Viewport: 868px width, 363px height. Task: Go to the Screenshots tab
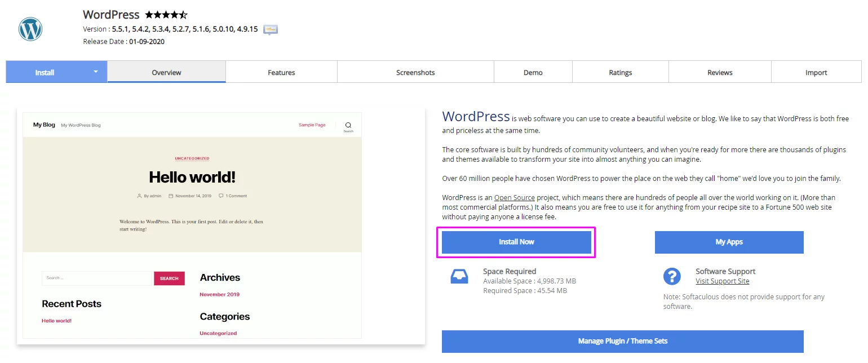tap(415, 72)
